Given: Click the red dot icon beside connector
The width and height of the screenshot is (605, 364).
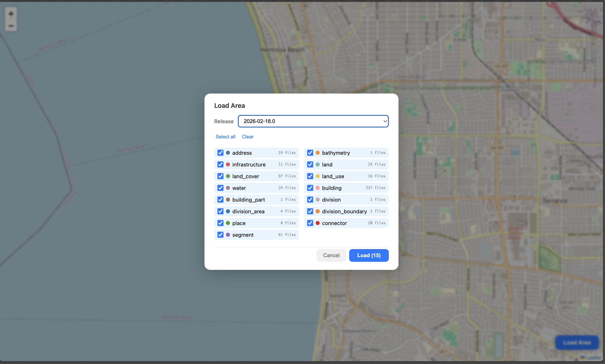Looking at the screenshot, I should [x=317, y=223].
